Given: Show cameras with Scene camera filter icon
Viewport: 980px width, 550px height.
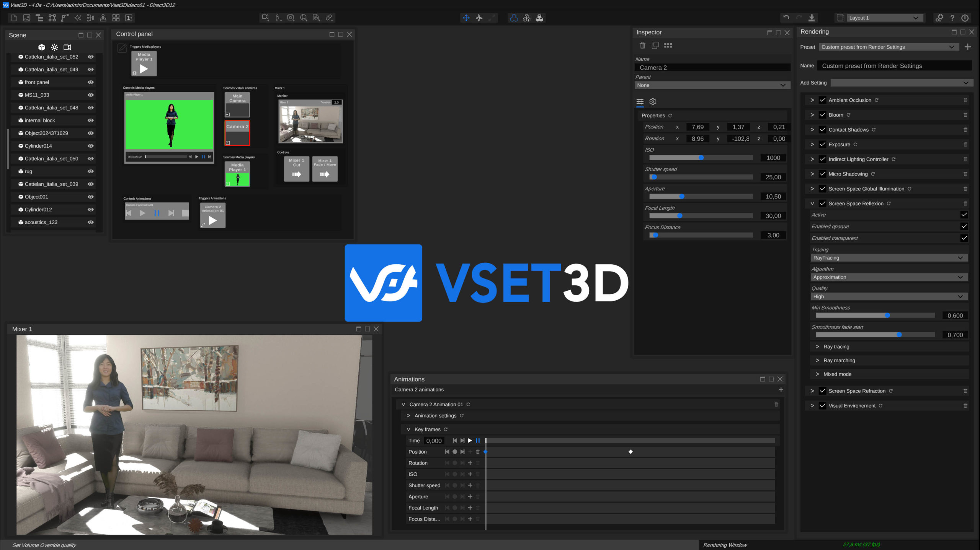Looking at the screenshot, I should (67, 47).
